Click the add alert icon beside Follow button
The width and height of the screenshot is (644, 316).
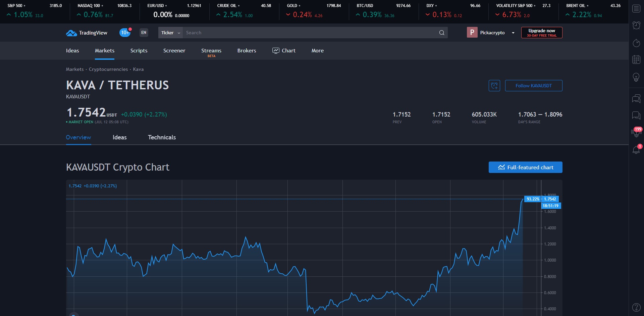tap(494, 86)
